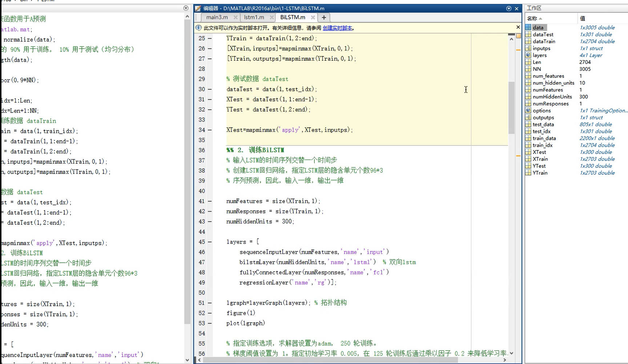
Task: Select the layers object icon
Action: (x=528, y=55)
